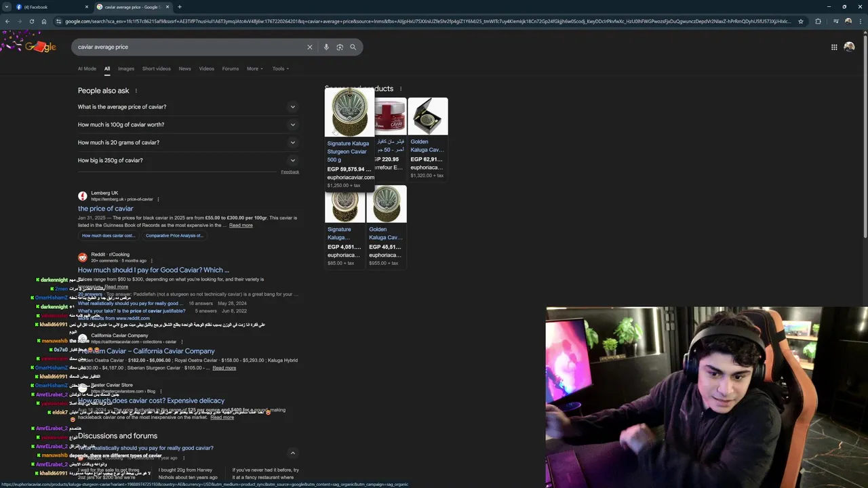
Task: Go back with the browser back arrow
Action: coord(7,21)
